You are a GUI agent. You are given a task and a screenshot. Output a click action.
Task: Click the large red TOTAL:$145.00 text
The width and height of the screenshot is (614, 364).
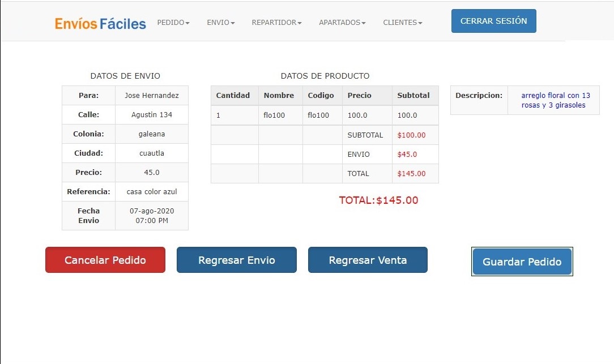coord(378,200)
